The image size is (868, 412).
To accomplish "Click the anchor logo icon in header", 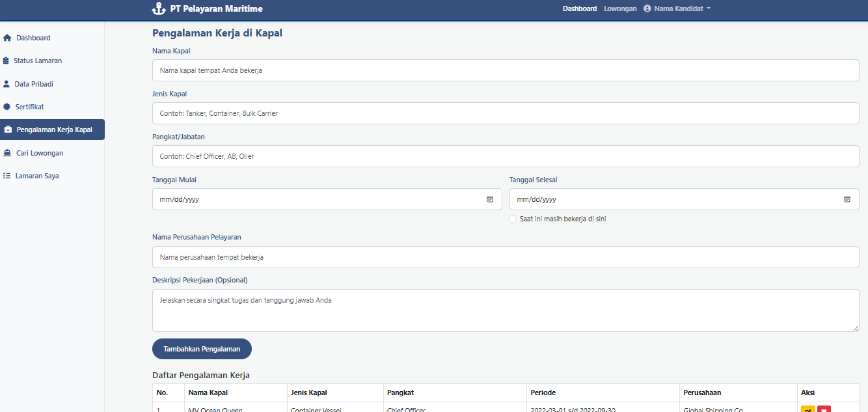I will (x=158, y=8).
